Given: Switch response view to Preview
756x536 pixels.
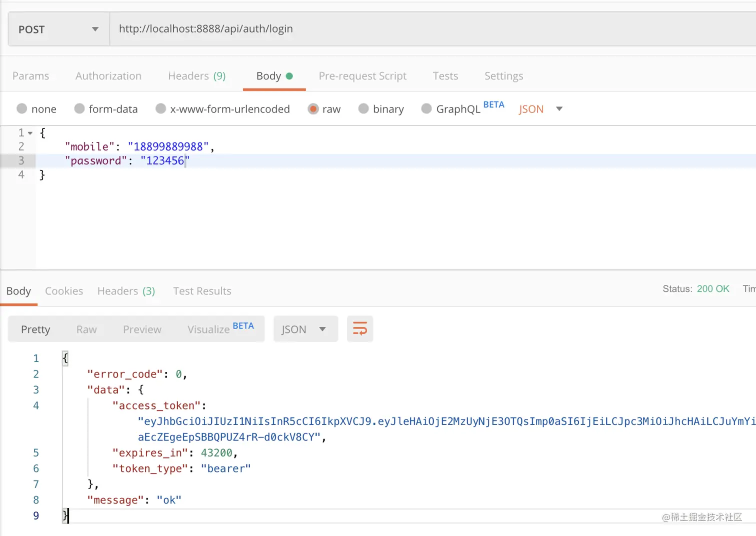Looking at the screenshot, I should tap(142, 329).
